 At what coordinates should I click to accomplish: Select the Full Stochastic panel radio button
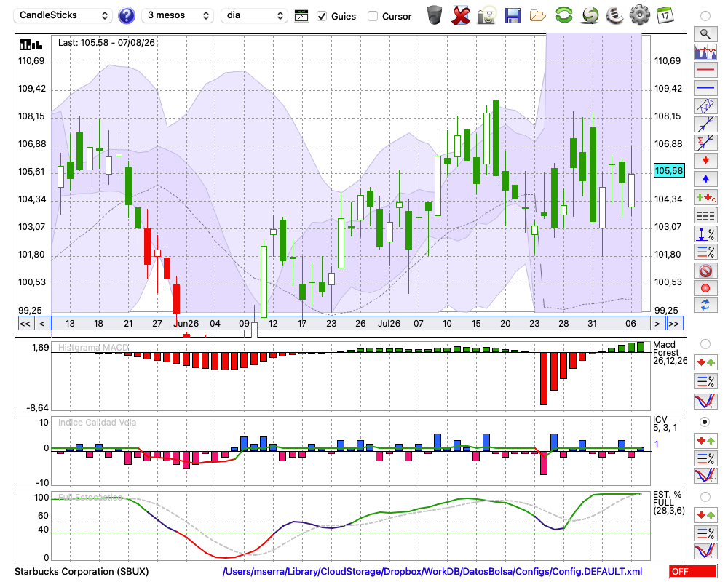pos(705,497)
